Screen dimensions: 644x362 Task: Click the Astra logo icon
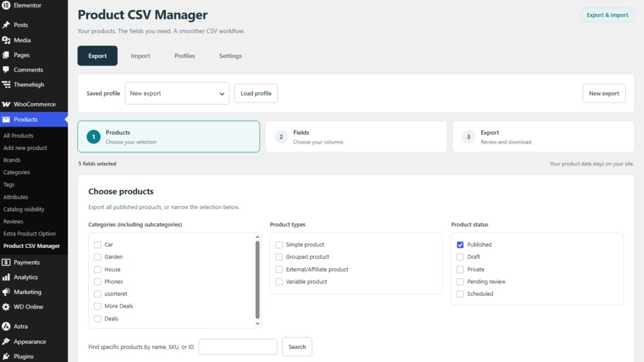[6, 327]
